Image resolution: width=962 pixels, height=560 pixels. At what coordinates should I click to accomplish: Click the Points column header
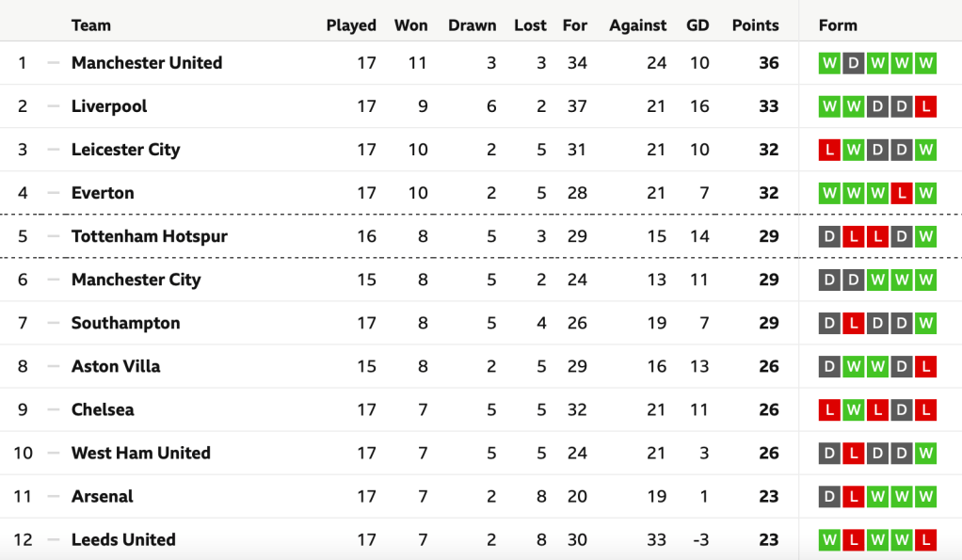[x=755, y=25]
